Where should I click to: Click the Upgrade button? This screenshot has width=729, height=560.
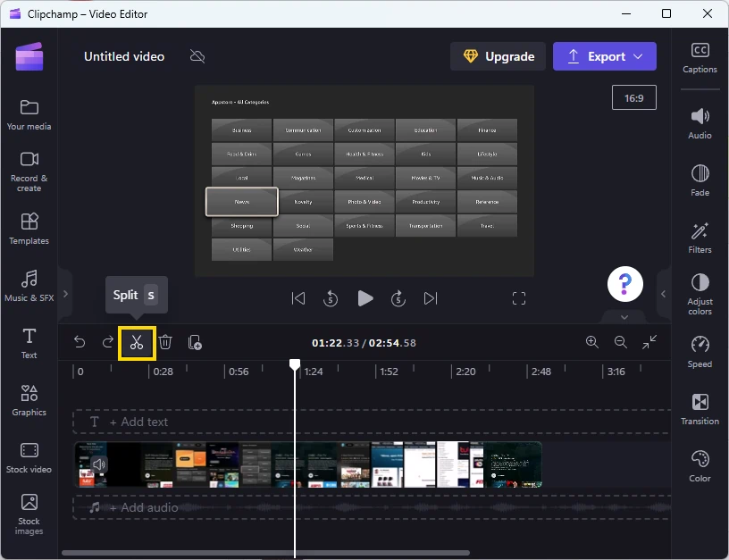pyautogui.click(x=498, y=56)
